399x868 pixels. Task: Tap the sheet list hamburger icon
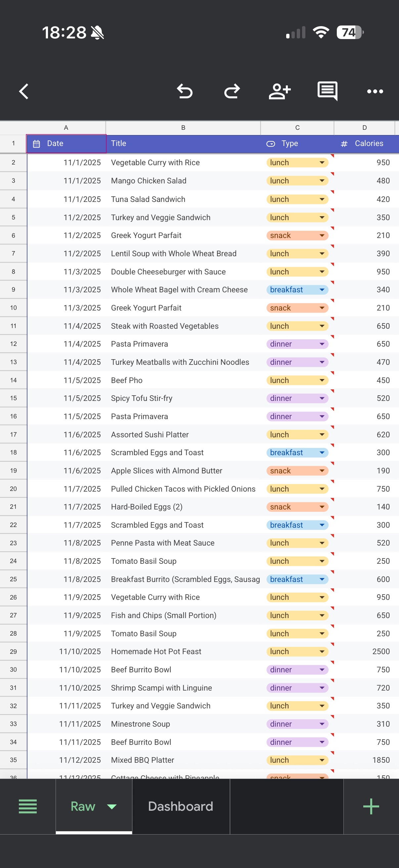27,806
